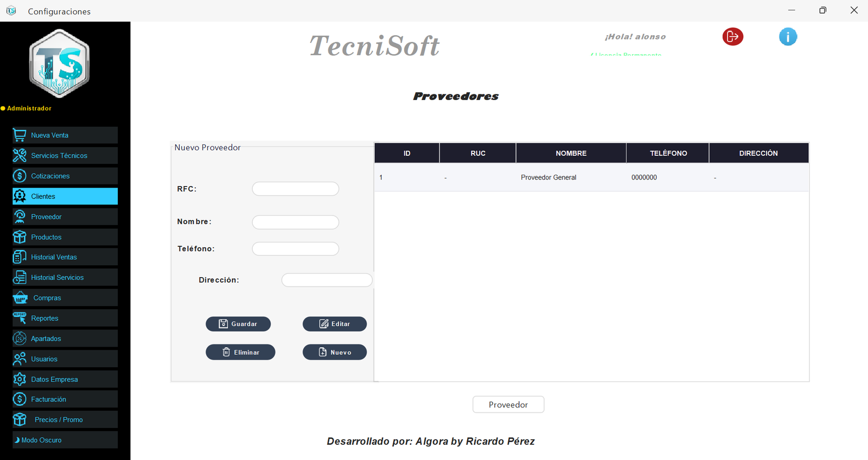
Task: Click the Datos Empresa gear icon
Action: tap(20, 379)
